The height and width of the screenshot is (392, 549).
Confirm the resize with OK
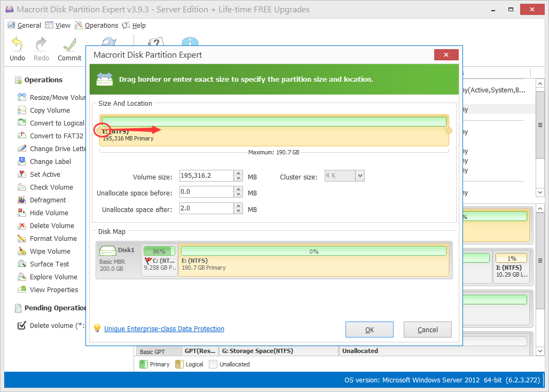pos(370,330)
